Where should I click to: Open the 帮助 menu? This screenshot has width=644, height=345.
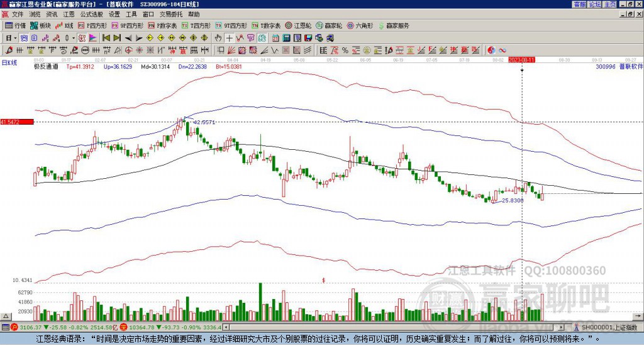pos(194,14)
